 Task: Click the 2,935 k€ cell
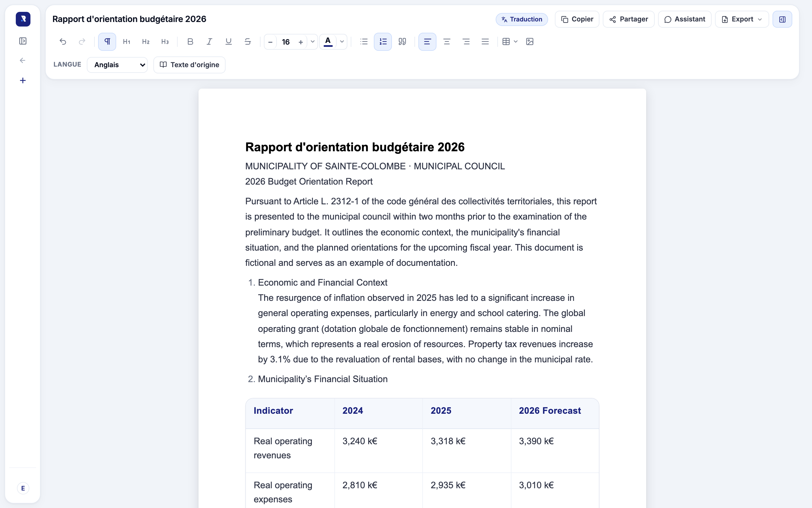[467, 491]
